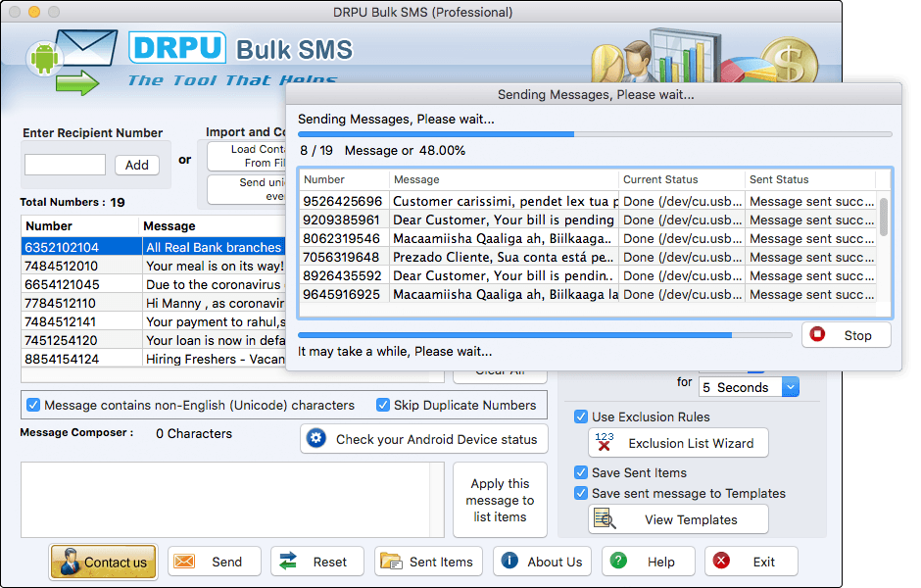Click the red X icon on Exit
The height and width of the screenshot is (588, 921).
(x=721, y=561)
